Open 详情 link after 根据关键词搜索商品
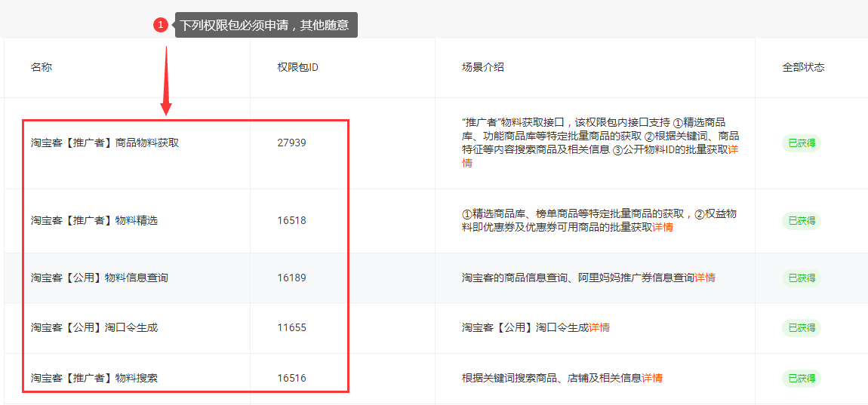Viewport: 868px width, 405px height. [x=652, y=379]
